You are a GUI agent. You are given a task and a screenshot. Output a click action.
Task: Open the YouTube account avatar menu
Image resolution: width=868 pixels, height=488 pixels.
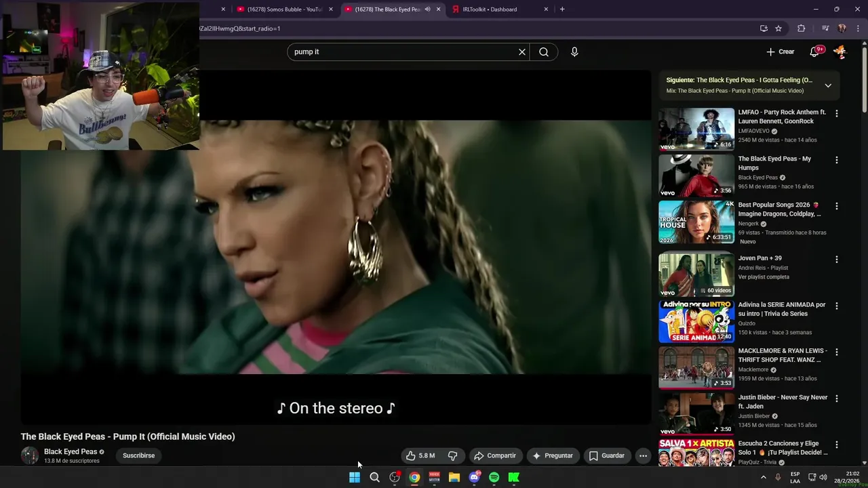pyautogui.click(x=840, y=52)
